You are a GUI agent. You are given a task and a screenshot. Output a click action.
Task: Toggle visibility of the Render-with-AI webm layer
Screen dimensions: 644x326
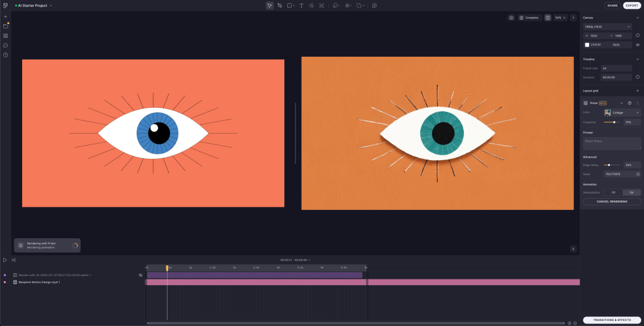141,275
